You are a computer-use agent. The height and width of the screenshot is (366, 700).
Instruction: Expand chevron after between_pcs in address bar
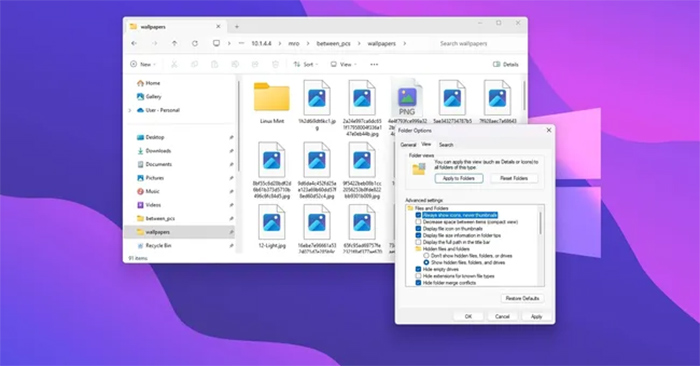click(x=359, y=44)
